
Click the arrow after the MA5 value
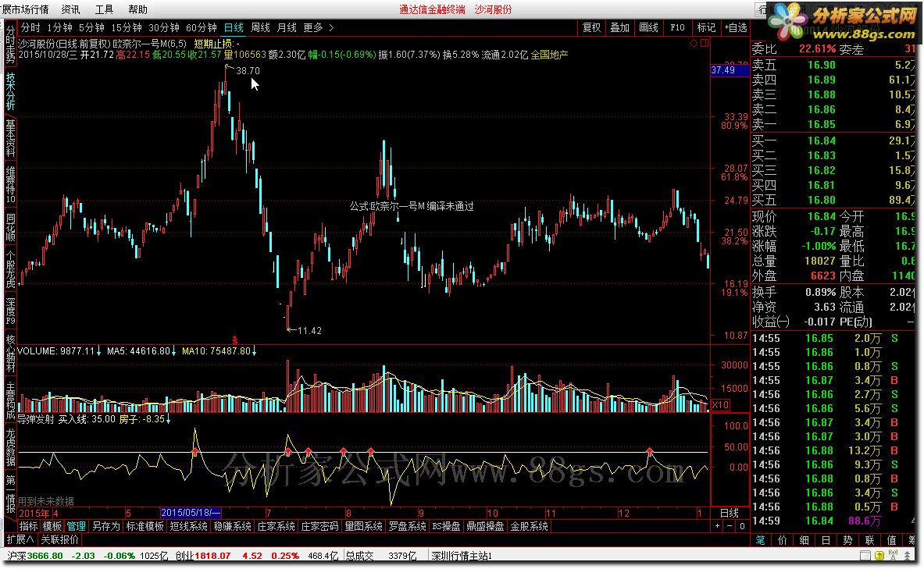click(174, 351)
